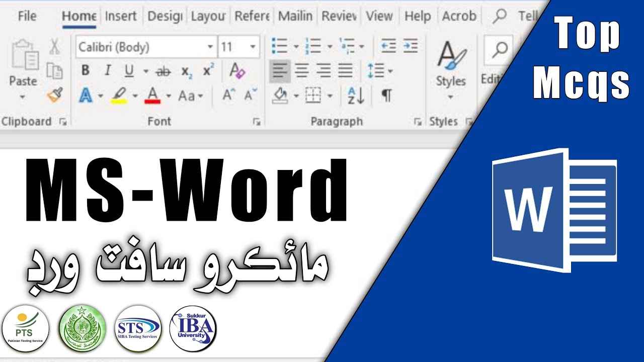644x362 pixels.
Task: Click the Change Case Aa icon
Action: 187,96
